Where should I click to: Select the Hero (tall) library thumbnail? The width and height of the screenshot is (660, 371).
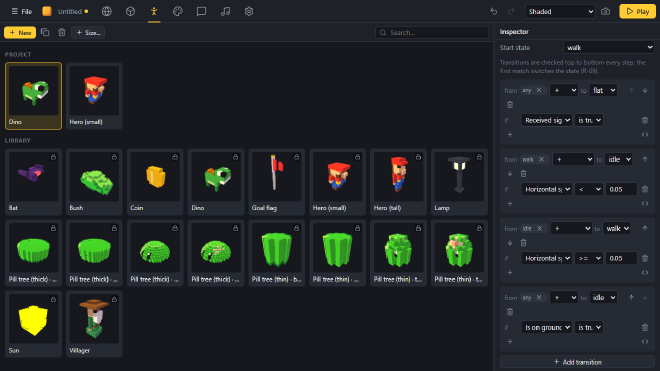(x=398, y=182)
